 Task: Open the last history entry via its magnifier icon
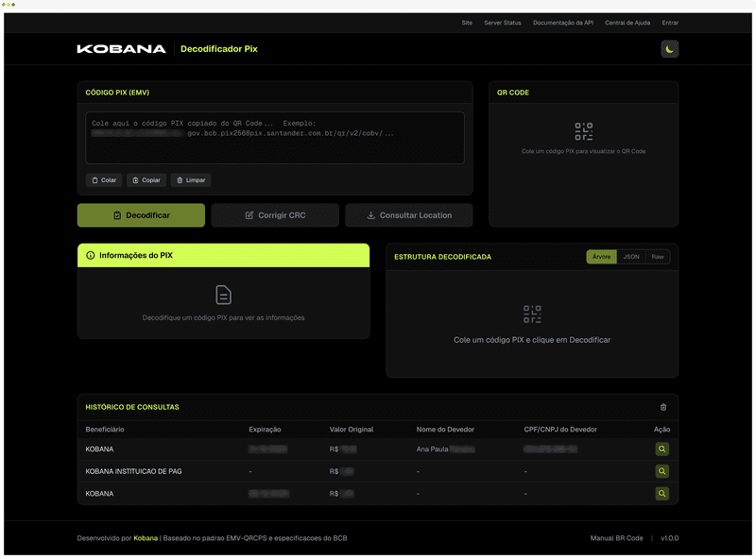click(x=662, y=493)
